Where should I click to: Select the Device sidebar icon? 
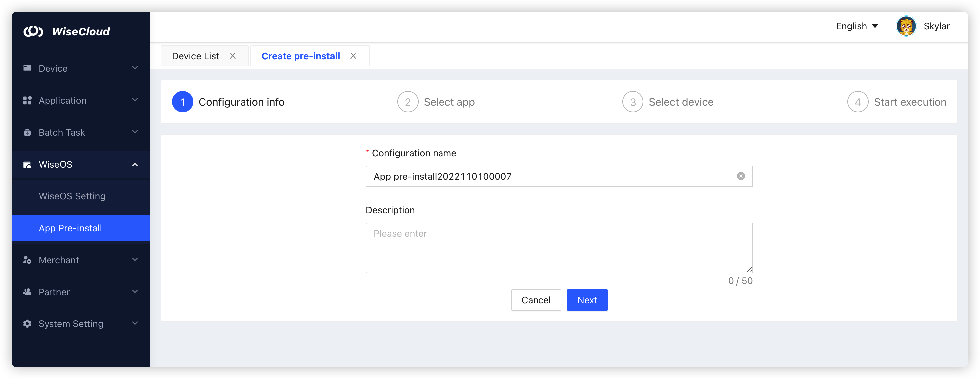click(27, 68)
